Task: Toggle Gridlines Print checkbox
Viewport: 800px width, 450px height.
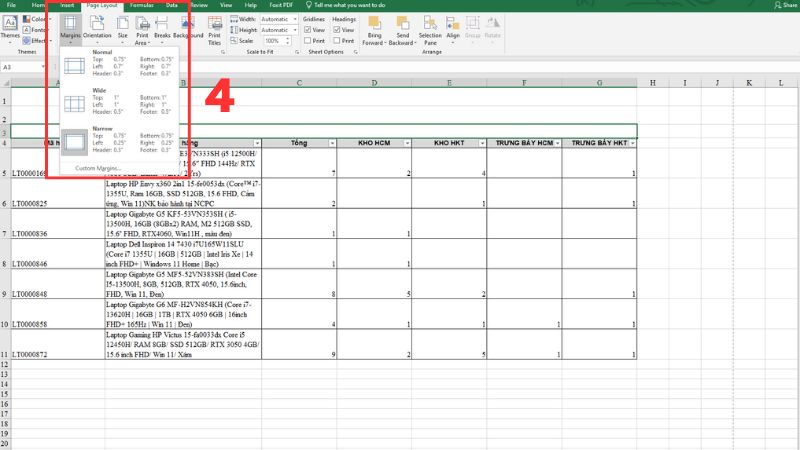Action: (308, 41)
